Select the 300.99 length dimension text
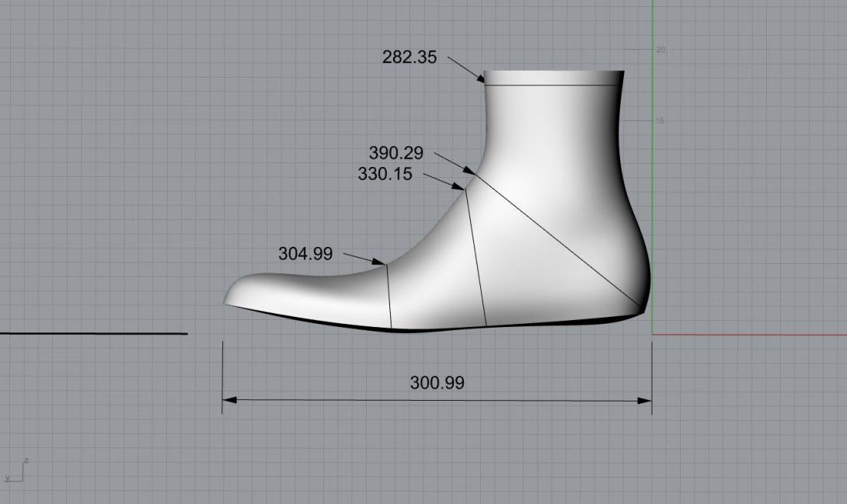This screenshot has height=504, width=847. [437, 383]
